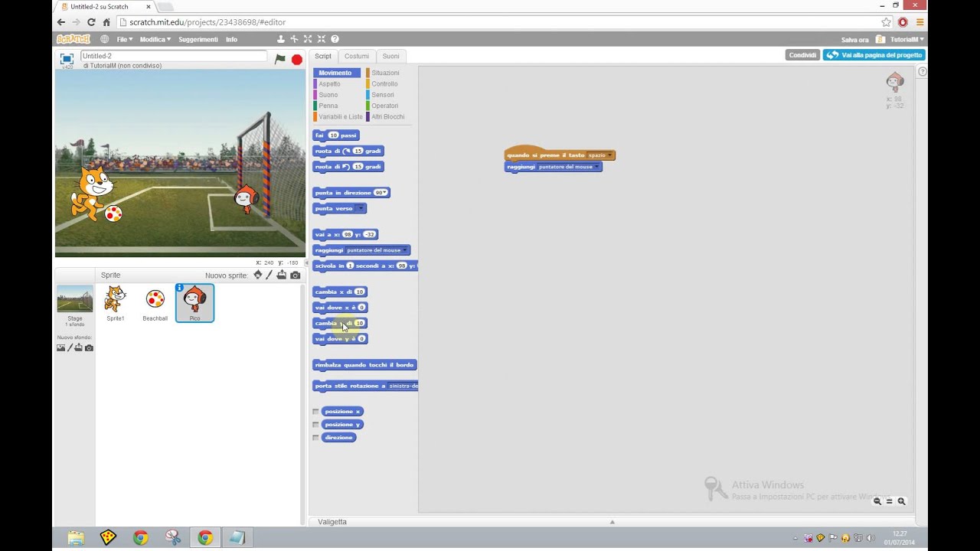Click 'Vai alla pagina del progetto' button

(874, 55)
